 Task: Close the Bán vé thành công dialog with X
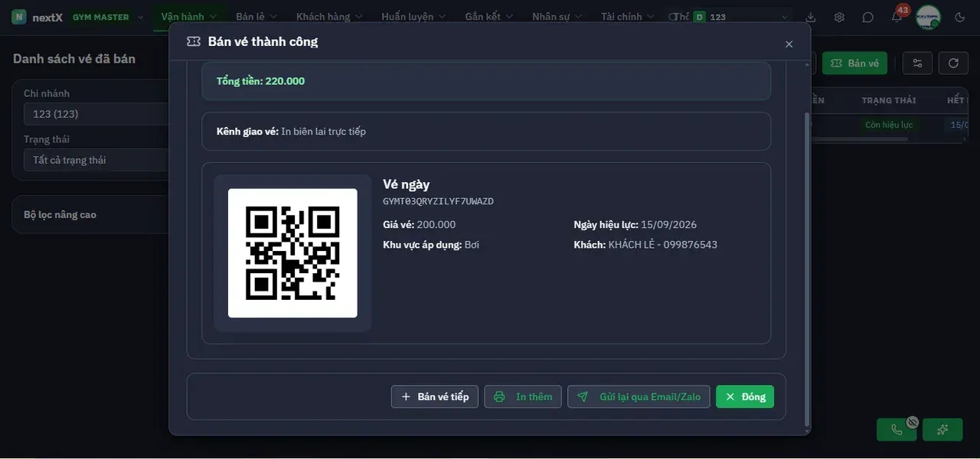pyautogui.click(x=789, y=44)
